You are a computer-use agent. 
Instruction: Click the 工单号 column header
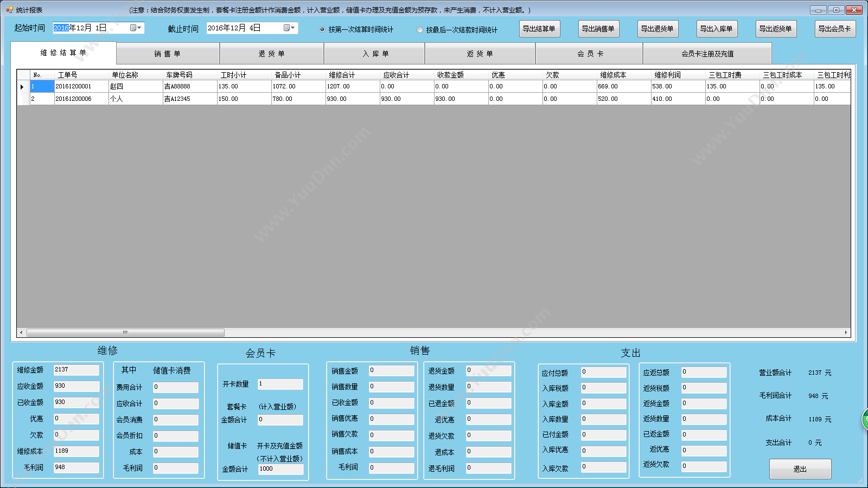coord(81,75)
